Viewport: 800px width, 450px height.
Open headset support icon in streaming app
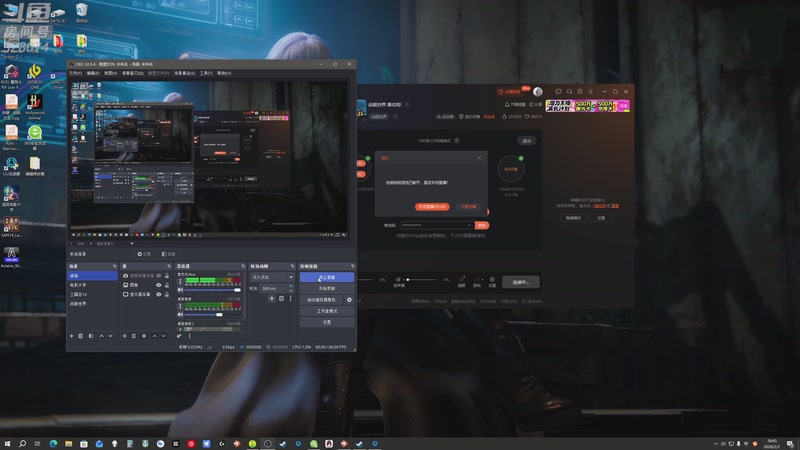(x=569, y=91)
